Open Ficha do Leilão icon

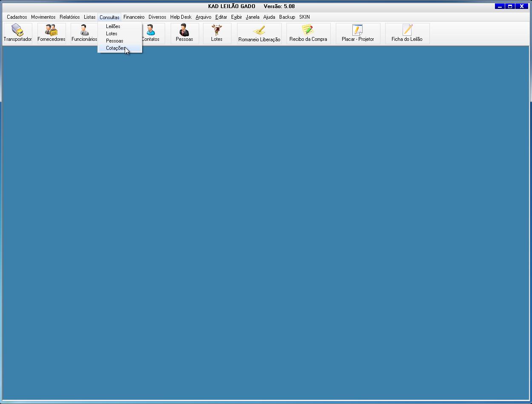(x=407, y=34)
